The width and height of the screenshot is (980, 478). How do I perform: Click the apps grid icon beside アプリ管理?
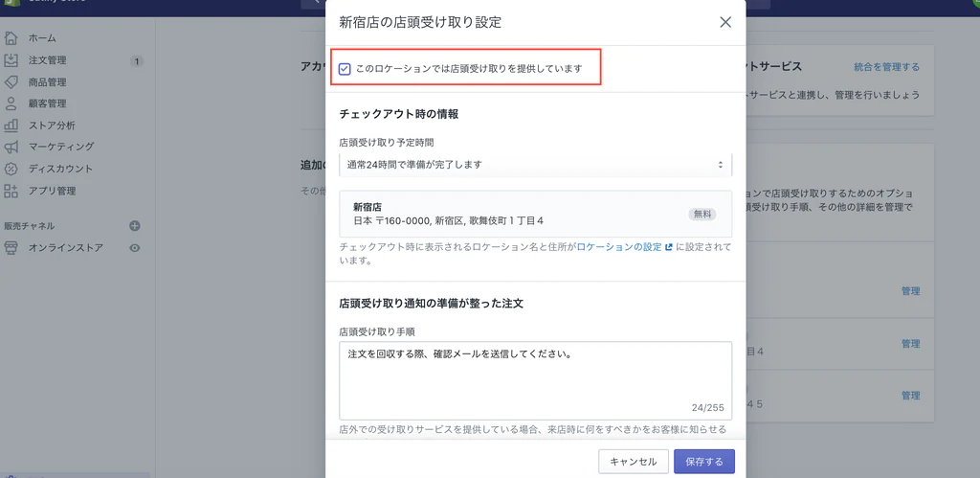click(11, 191)
